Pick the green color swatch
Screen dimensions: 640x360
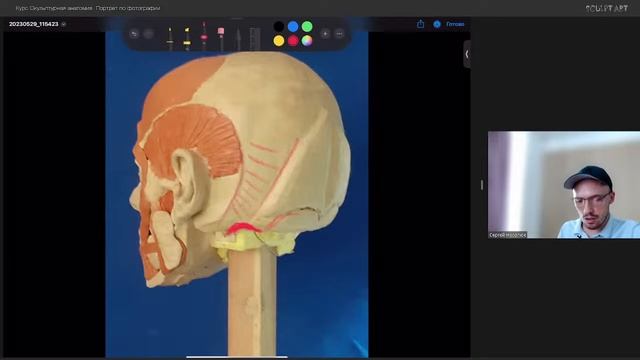(307, 27)
